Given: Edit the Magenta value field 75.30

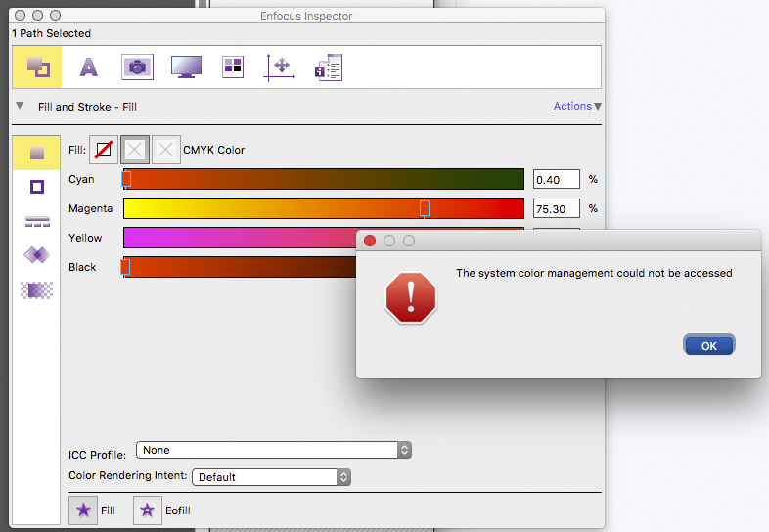Looking at the screenshot, I should pyautogui.click(x=556, y=209).
